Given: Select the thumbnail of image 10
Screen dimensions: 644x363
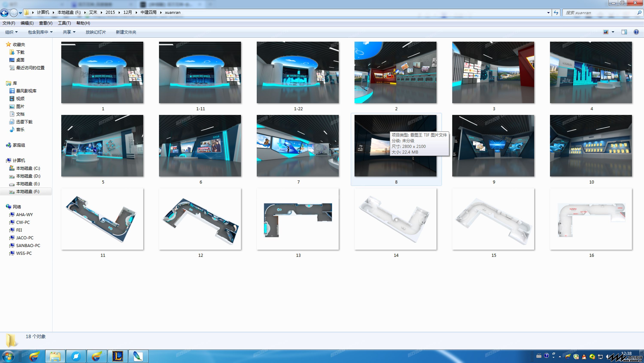Looking at the screenshot, I should (x=591, y=146).
